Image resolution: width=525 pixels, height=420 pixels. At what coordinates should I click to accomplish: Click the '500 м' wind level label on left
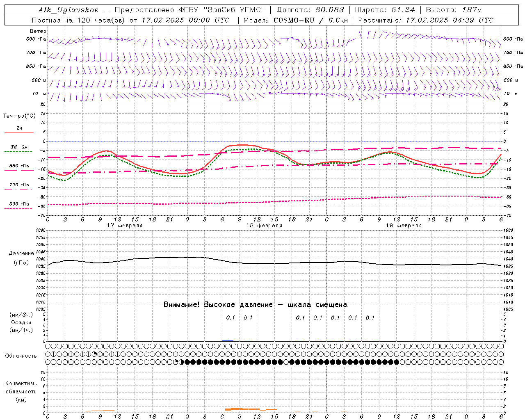[x=39, y=80]
